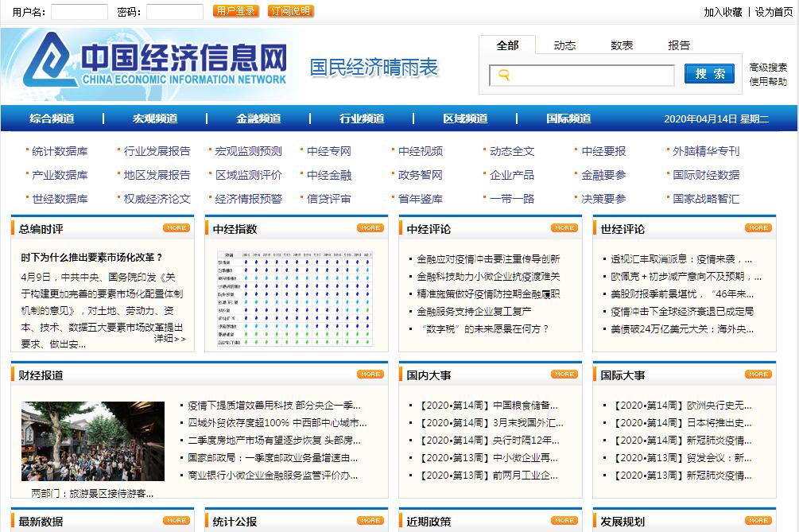Click the 用户登录 login button
Image resolution: width=799 pixels, height=532 pixels.
236,11
